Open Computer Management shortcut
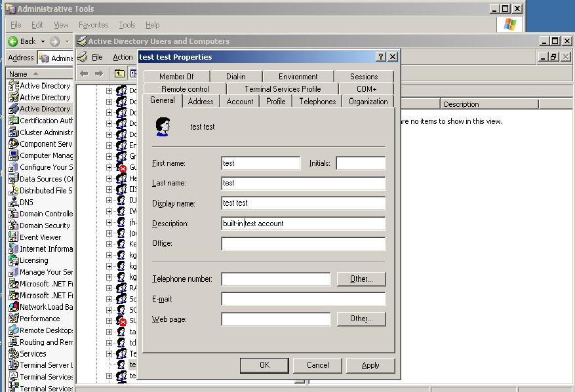Viewport: 575px width, 392px height. coord(41,155)
